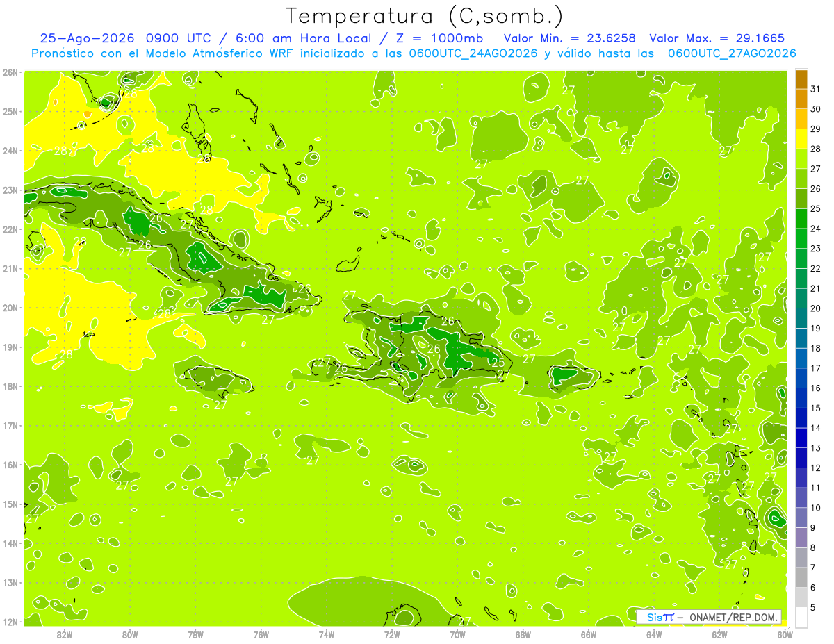
Task: Click the '82W' longitude axis label
Action: [x=65, y=634]
